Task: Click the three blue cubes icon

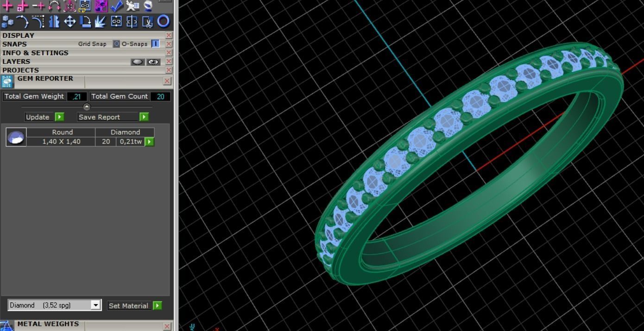Action: click(7, 21)
